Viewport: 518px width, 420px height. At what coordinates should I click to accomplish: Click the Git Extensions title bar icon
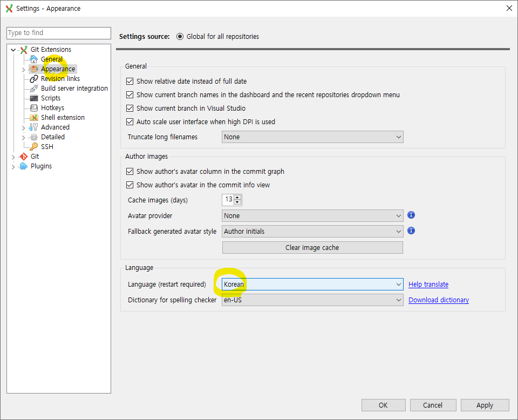(x=9, y=8)
